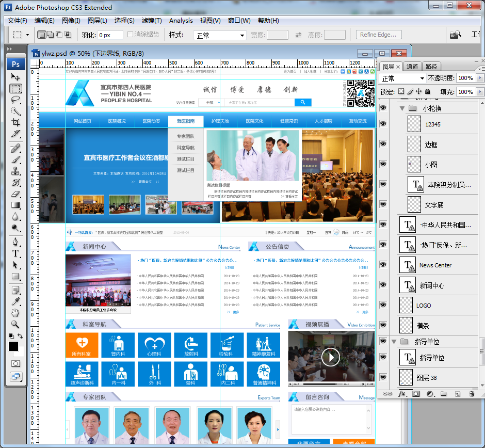485x448 pixels.
Task: Click the Change Screen Mode button
Action: point(16,377)
